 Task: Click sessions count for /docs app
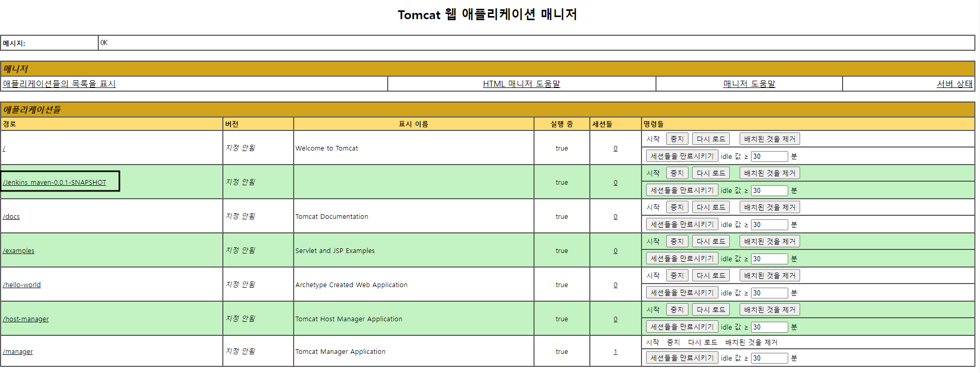[616, 217]
